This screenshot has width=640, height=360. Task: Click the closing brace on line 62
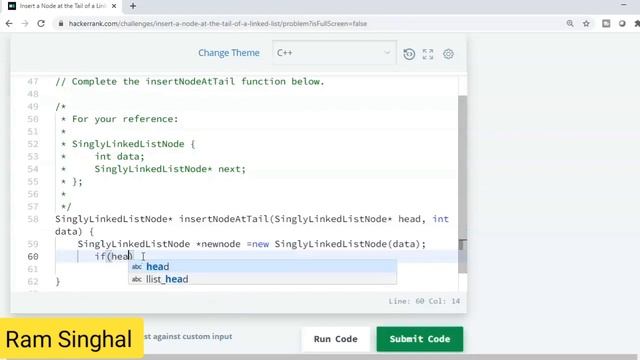coord(58,282)
